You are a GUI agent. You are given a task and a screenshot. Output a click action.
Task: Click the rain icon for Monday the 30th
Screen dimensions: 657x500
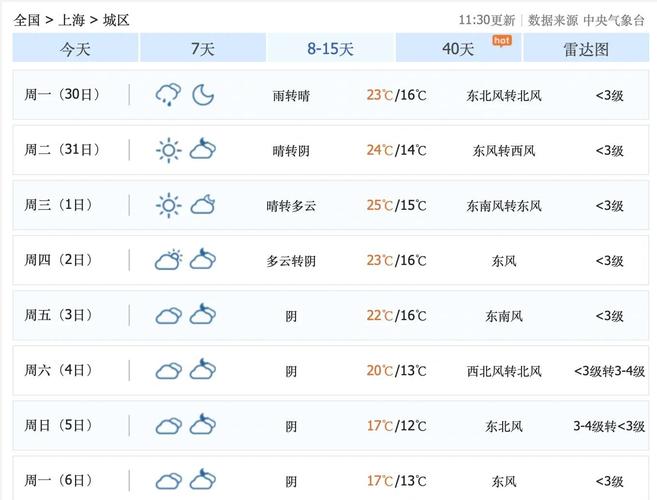[167, 95]
